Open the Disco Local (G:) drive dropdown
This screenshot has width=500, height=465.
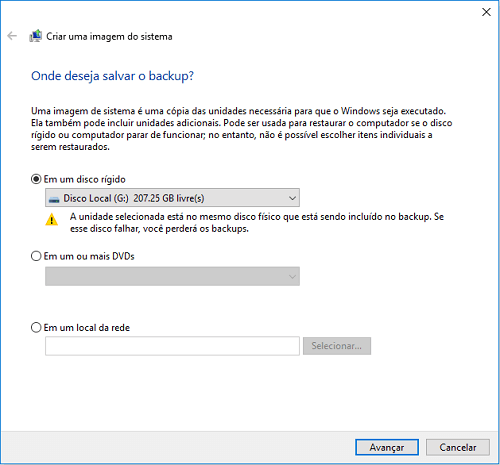point(172,198)
